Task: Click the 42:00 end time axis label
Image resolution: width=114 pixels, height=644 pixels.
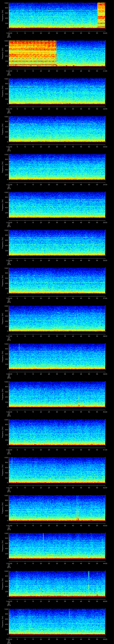Action: pos(105,487)
